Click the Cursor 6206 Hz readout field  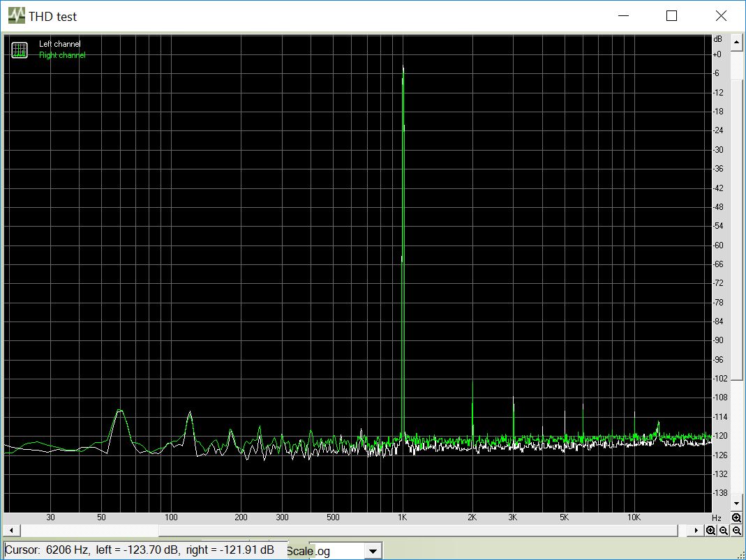click(145, 550)
